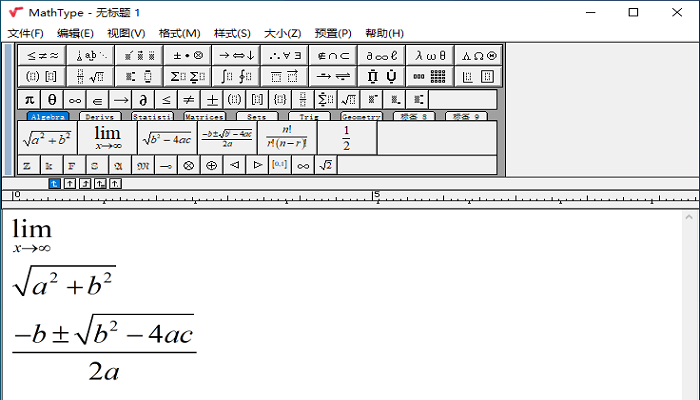Screen dimensions: 700x400
Task: Insert the circled plus symbol
Action: coord(212,165)
